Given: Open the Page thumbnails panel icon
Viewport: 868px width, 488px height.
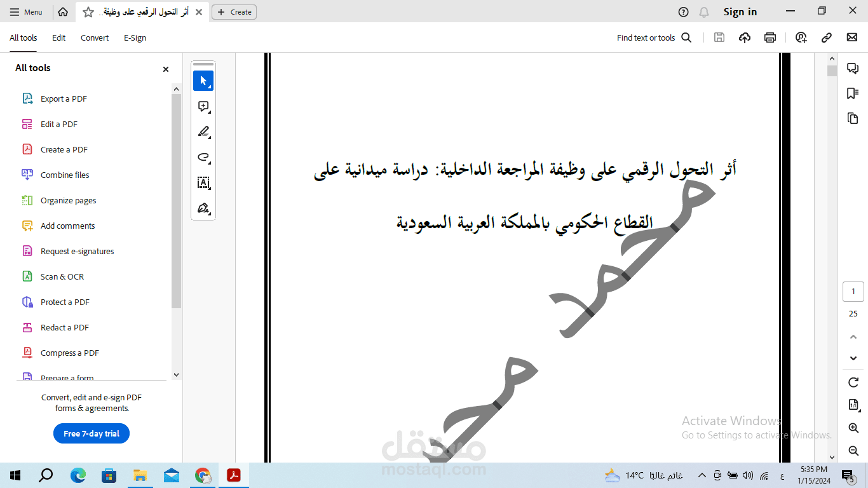Looking at the screenshot, I should point(853,118).
